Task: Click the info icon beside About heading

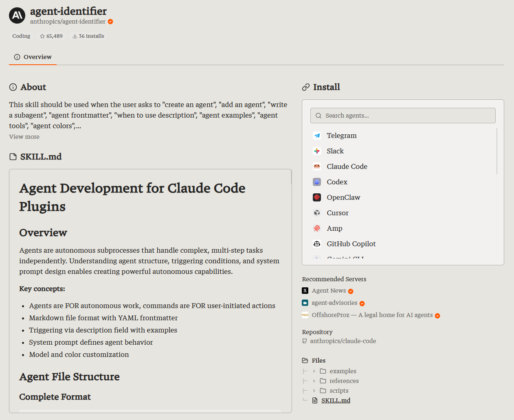Action: coord(13,87)
